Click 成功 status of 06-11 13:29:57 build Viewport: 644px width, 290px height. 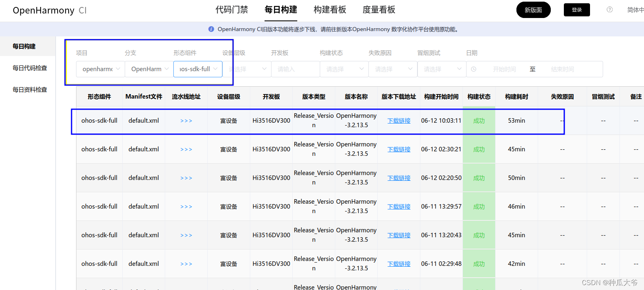[479, 207]
